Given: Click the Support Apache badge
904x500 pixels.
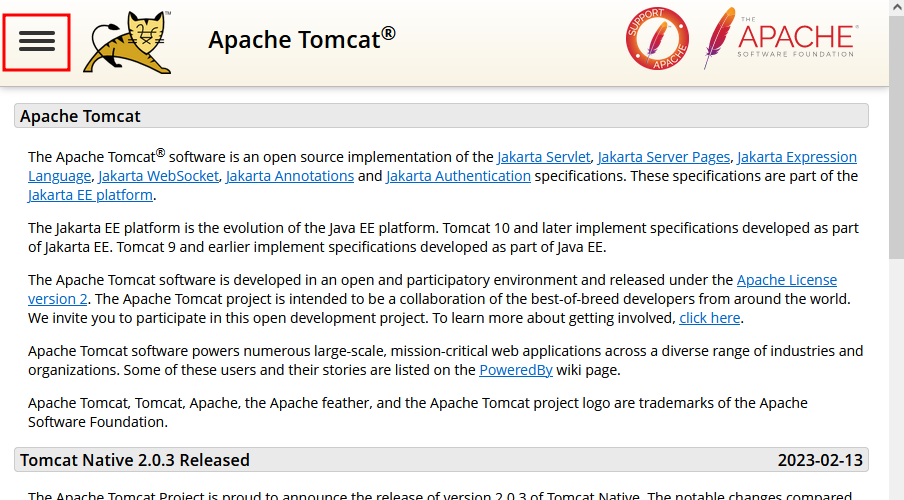Looking at the screenshot, I should (657, 39).
